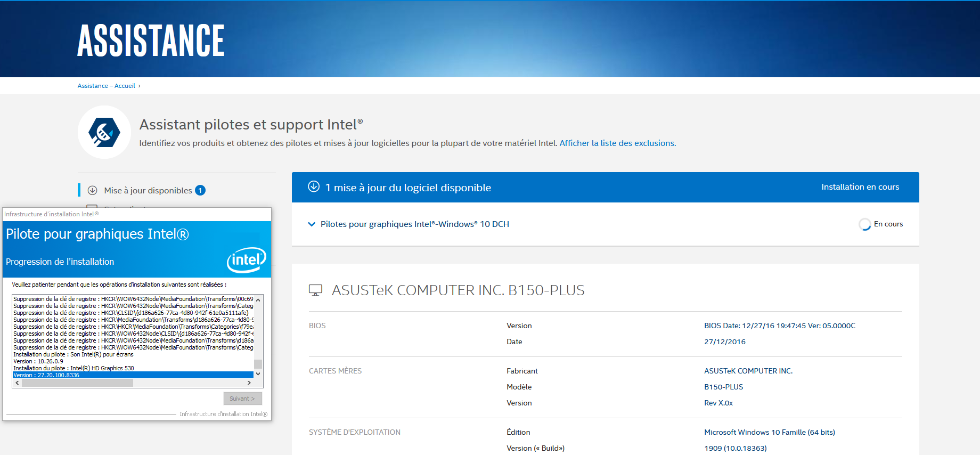Screen dimensions: 980x455
Task: Click the SYSTÈME D'EXPLOITATION section label
Action: tap(355, 432)
